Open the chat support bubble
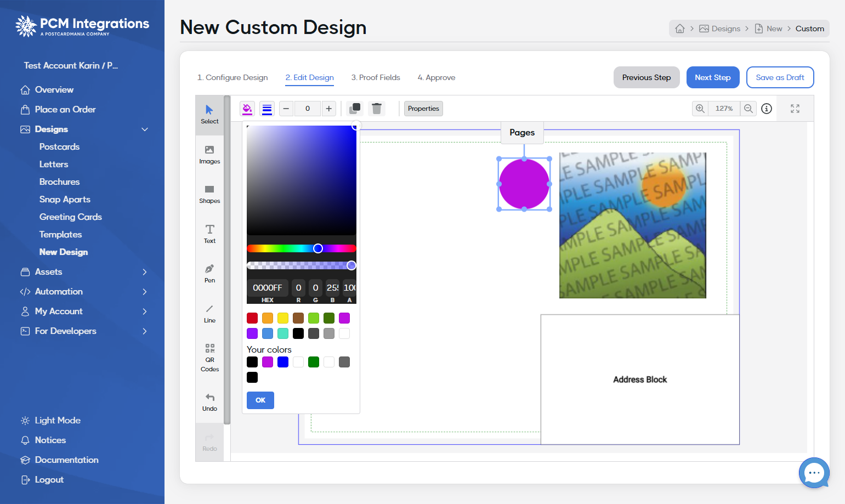Screen dimensions: 845x504 [x=814, y=473]
